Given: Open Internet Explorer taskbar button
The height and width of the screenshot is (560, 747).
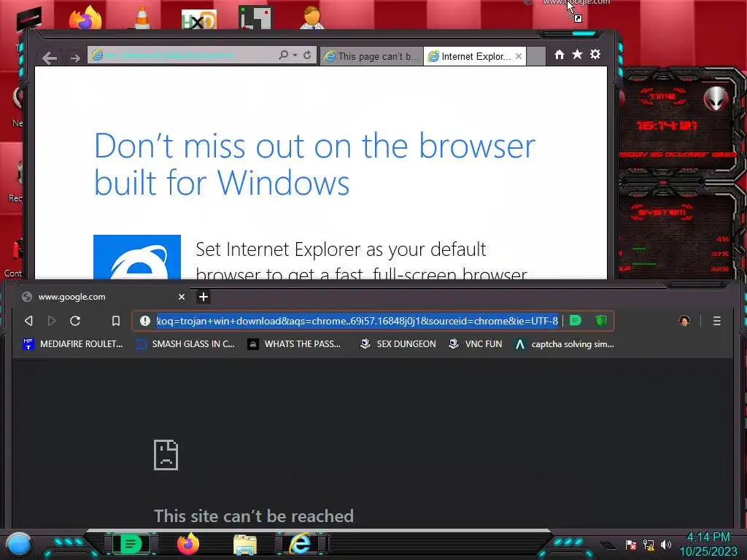Looking at the screenshot, I should pos(300,544).
